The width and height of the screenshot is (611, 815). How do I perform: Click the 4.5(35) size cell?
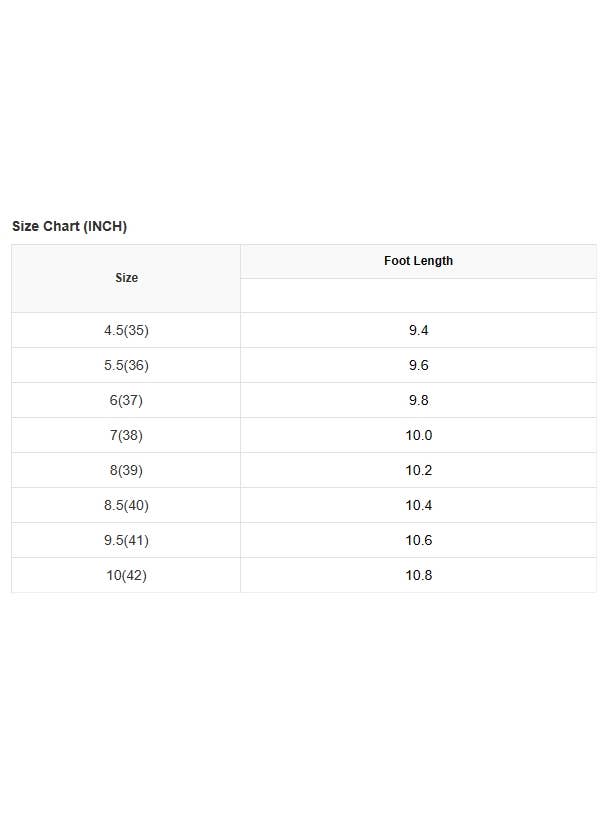126,330
